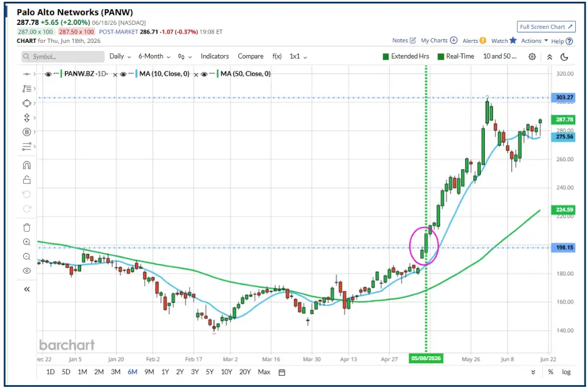Select the 1D time range
The height and width of the screenshot is (388, 588).
[50, 372]
